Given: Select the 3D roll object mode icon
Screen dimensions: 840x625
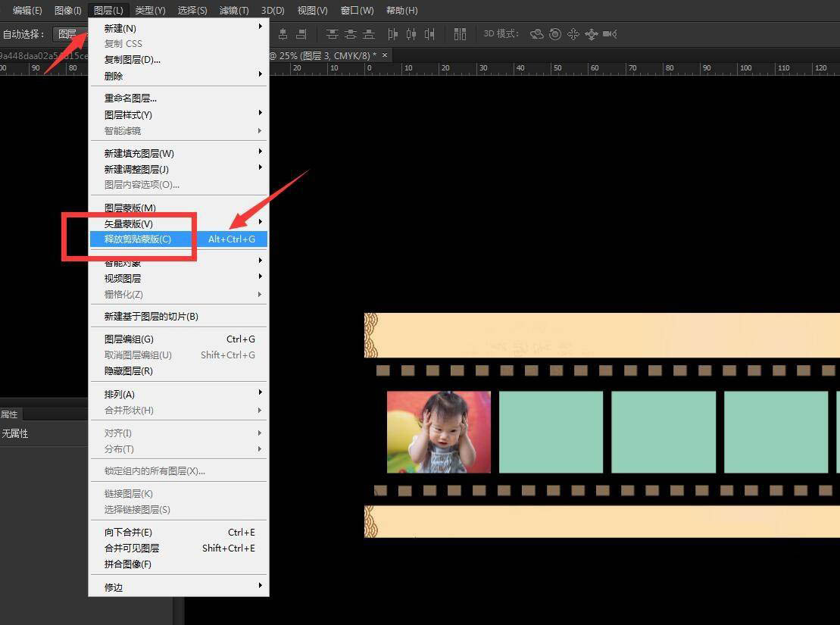Looking at the screenshot, I should (555, 34).
